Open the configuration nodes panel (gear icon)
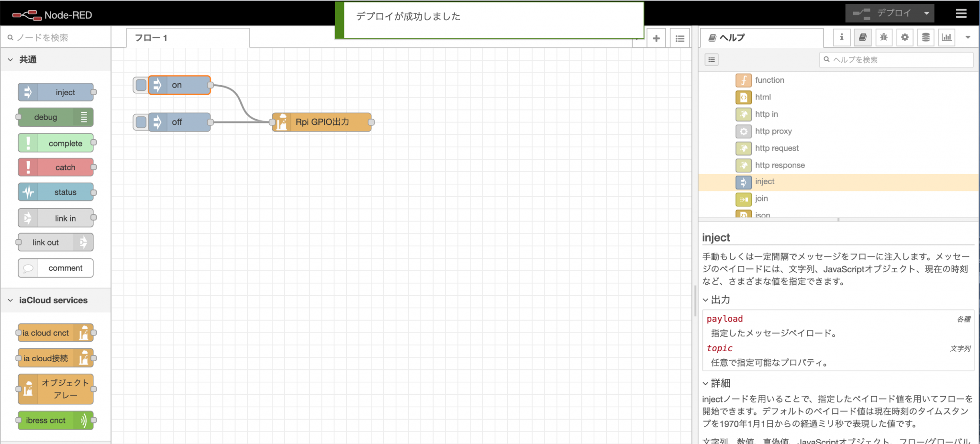The image size is (980, 444). (904, 37)
